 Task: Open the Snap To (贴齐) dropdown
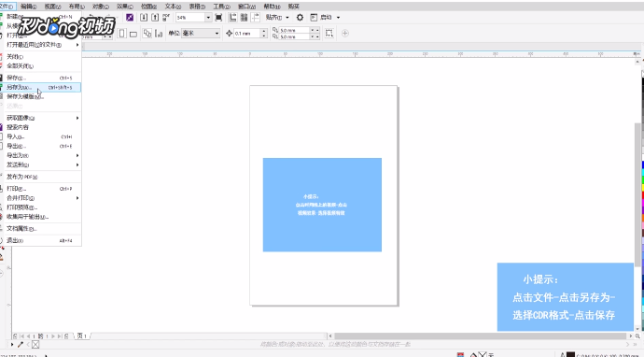(277, 17)
